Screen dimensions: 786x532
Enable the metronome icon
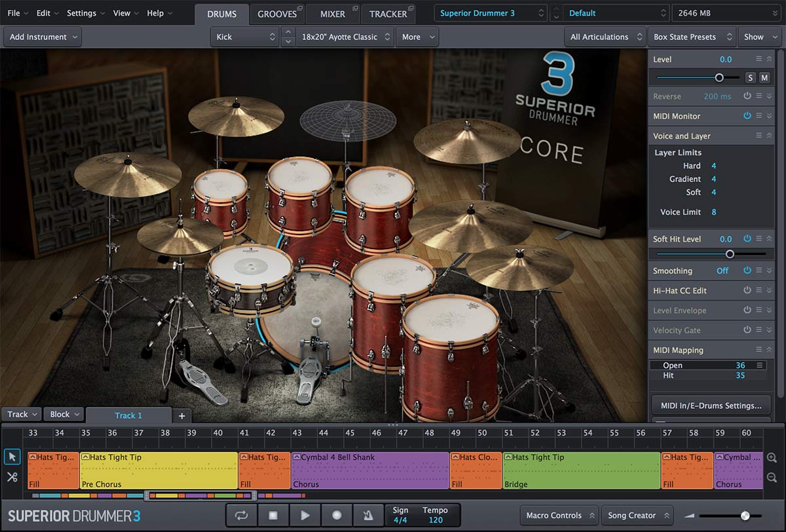pos(368,516)
